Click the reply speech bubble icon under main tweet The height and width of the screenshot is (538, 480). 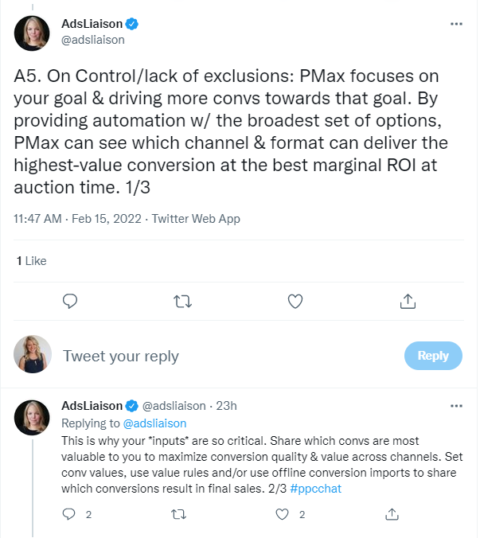pos(70,301)
